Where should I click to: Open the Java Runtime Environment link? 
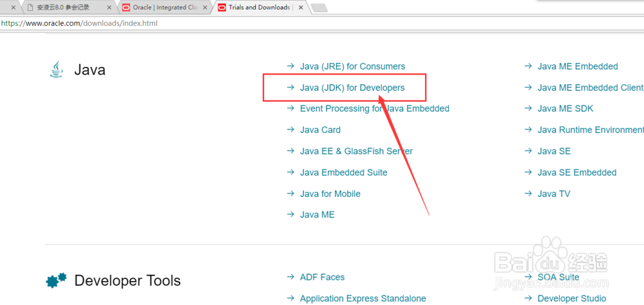(591, 130)
